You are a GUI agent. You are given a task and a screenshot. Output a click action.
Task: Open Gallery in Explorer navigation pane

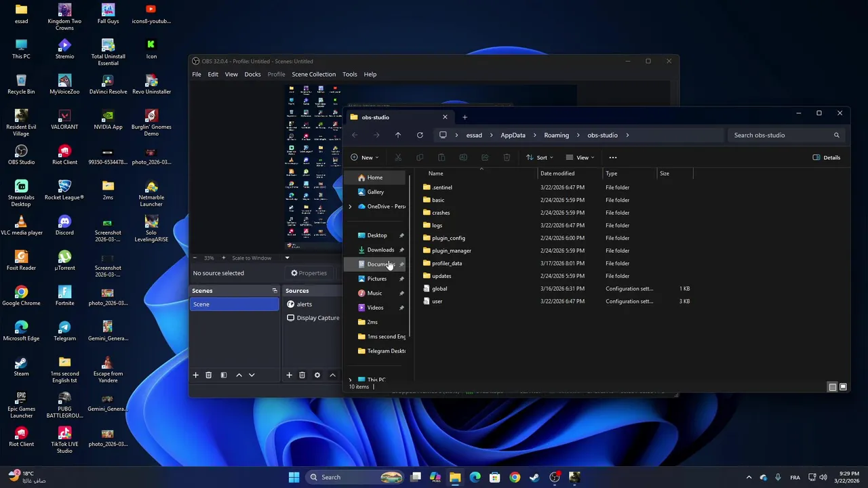tap(375, 192)
